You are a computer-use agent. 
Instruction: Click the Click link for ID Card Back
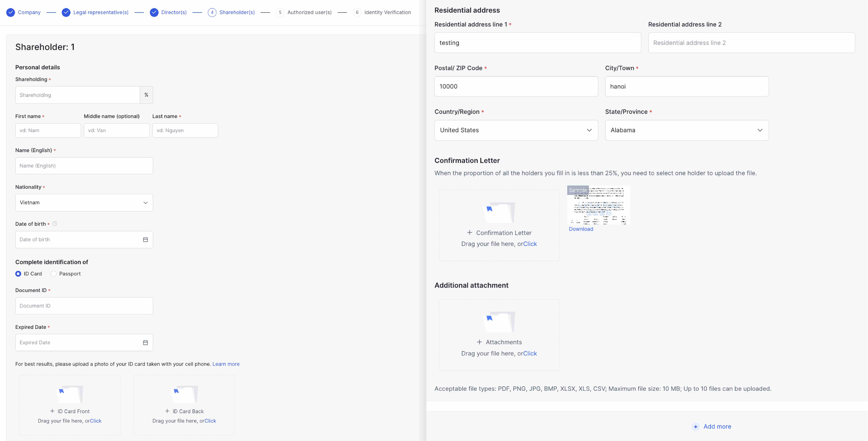pyautogui.click(x=210, y=421)
